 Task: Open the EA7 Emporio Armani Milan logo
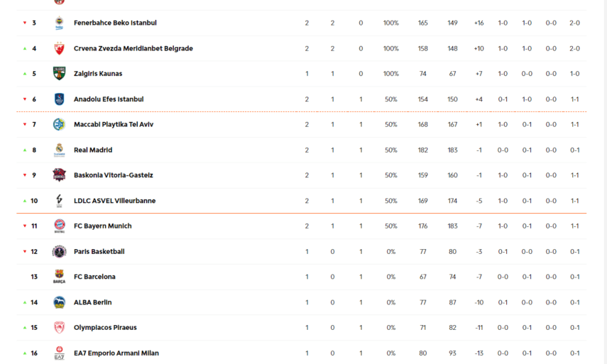click(59, 353)
